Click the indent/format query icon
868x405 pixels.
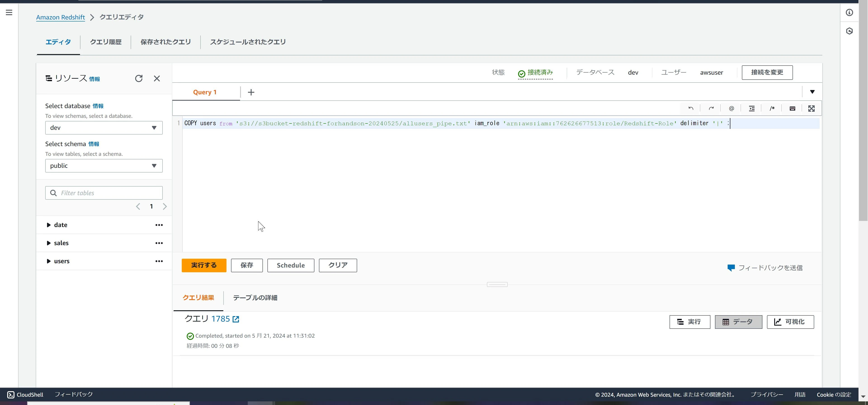[752, 109]
